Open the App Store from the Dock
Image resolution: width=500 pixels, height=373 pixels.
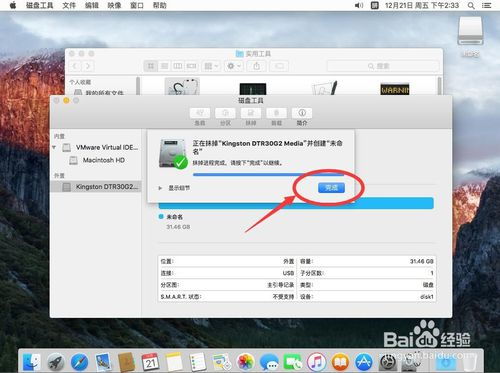point(364,362)
